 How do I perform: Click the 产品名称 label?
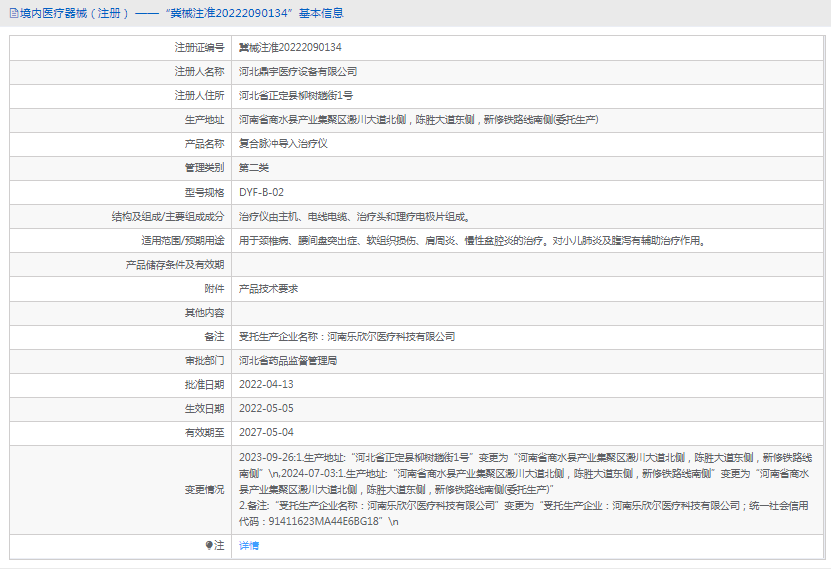205,144
